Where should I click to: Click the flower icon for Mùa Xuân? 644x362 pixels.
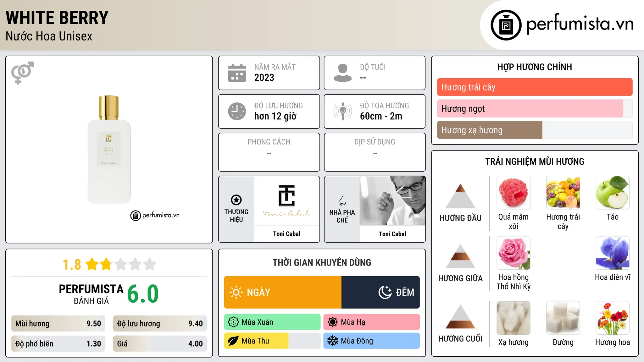[233, 322]
